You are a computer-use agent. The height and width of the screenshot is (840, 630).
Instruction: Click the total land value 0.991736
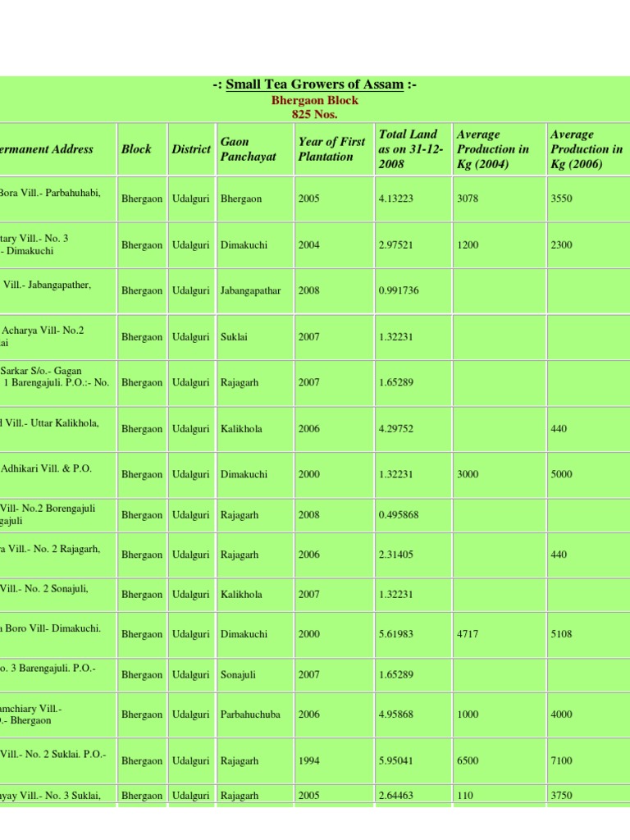click(399, 290)
